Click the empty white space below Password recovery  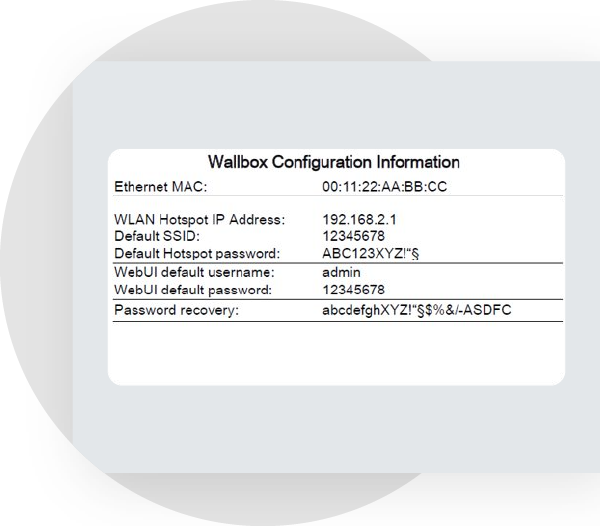point(335,352)
